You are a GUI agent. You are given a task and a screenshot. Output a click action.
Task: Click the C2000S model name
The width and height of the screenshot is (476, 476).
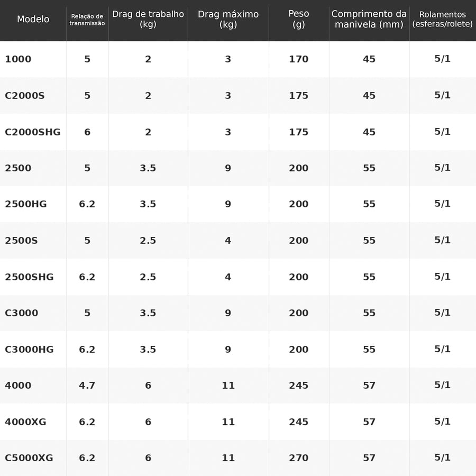click(24, 96)
